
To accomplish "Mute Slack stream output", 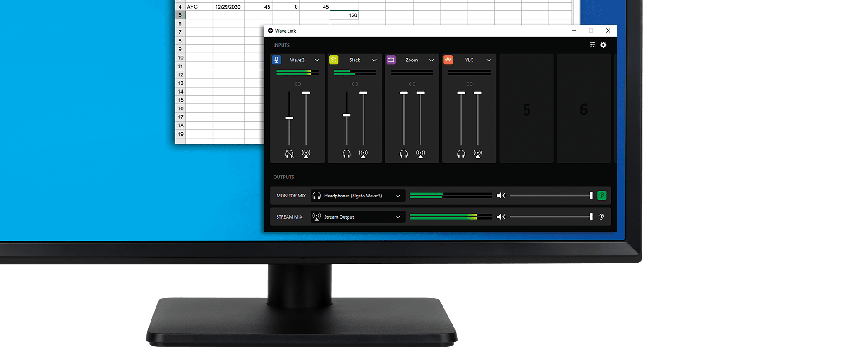I will click(363, 154).
